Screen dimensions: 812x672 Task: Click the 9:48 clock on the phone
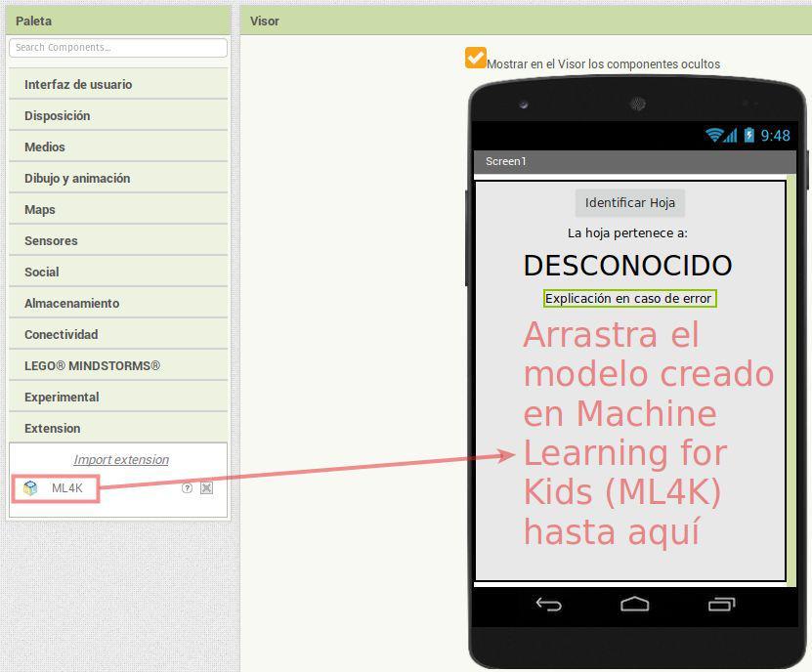(x=775, y=135)
